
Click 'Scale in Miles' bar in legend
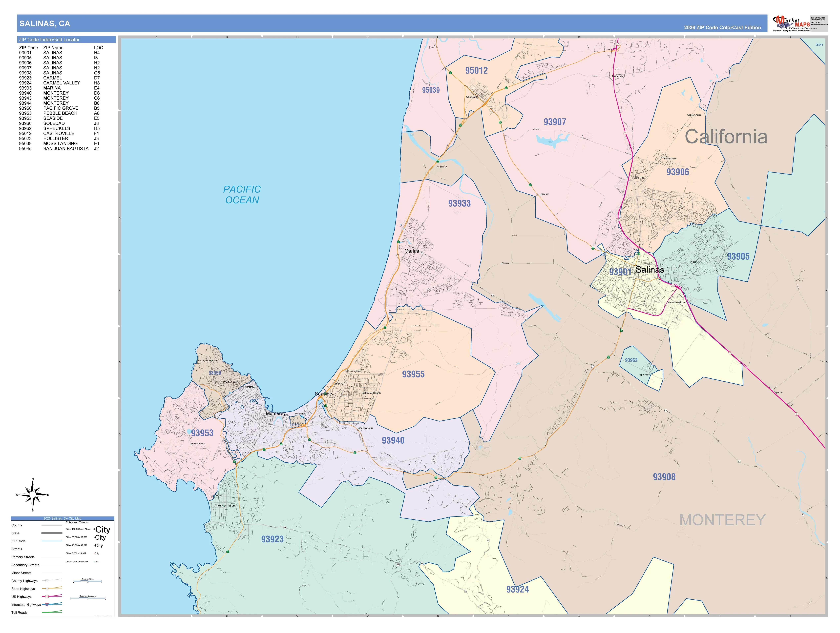point(88,581)
